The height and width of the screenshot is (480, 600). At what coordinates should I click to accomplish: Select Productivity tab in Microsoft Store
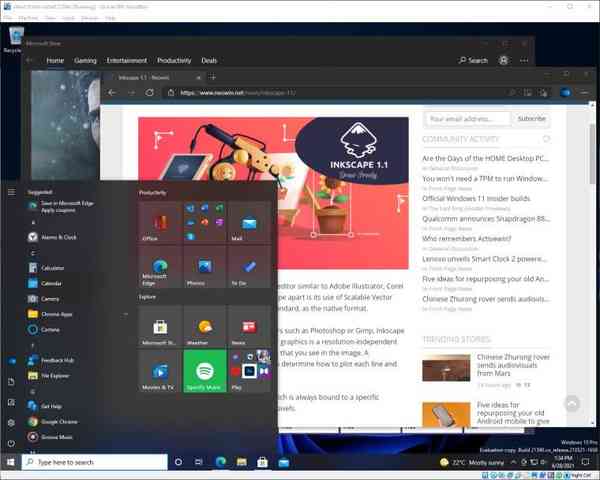click(174, 60)
